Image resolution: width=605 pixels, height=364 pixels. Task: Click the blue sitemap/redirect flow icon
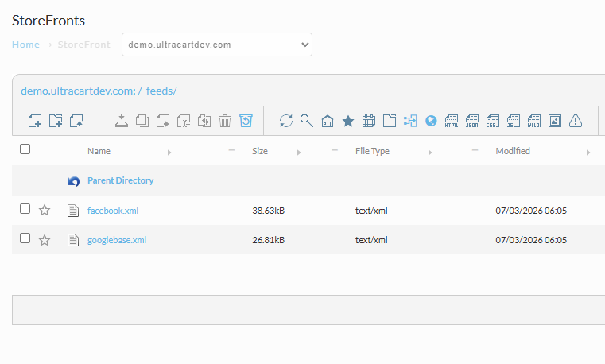point(410,121)
